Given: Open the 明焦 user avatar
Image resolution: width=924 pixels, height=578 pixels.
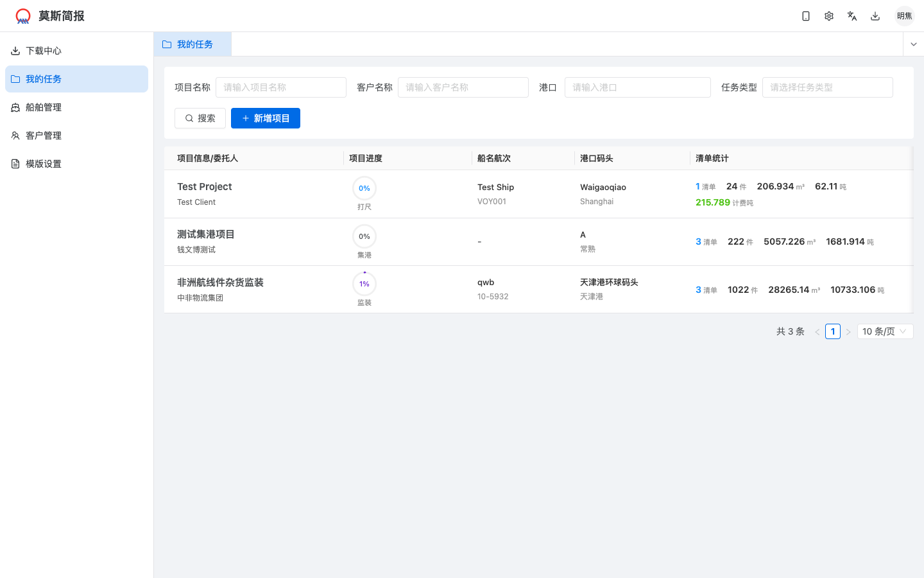Looking at the screenshot, I should (904, 15).
